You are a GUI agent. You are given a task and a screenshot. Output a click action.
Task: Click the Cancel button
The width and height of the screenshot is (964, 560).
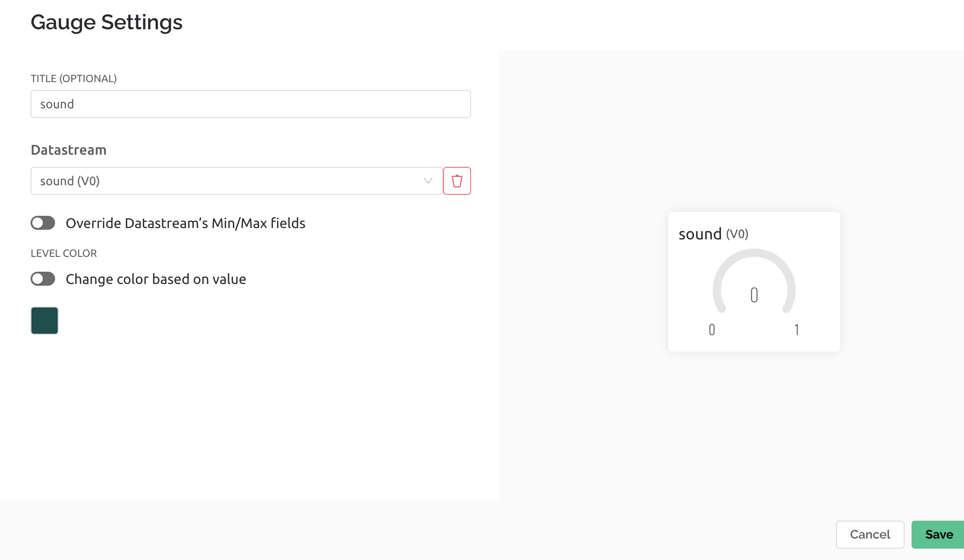point(870,534)
